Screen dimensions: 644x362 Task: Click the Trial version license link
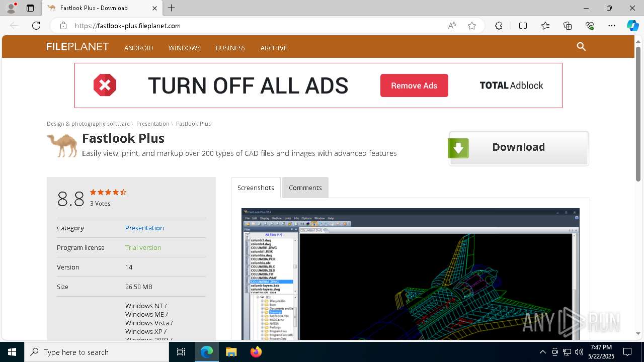click(x=143, y=247)
